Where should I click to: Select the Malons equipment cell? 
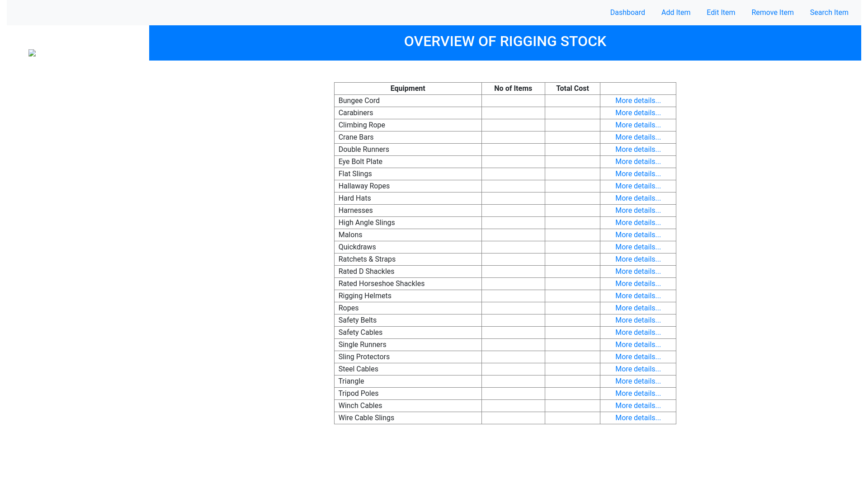pos(408,235)
